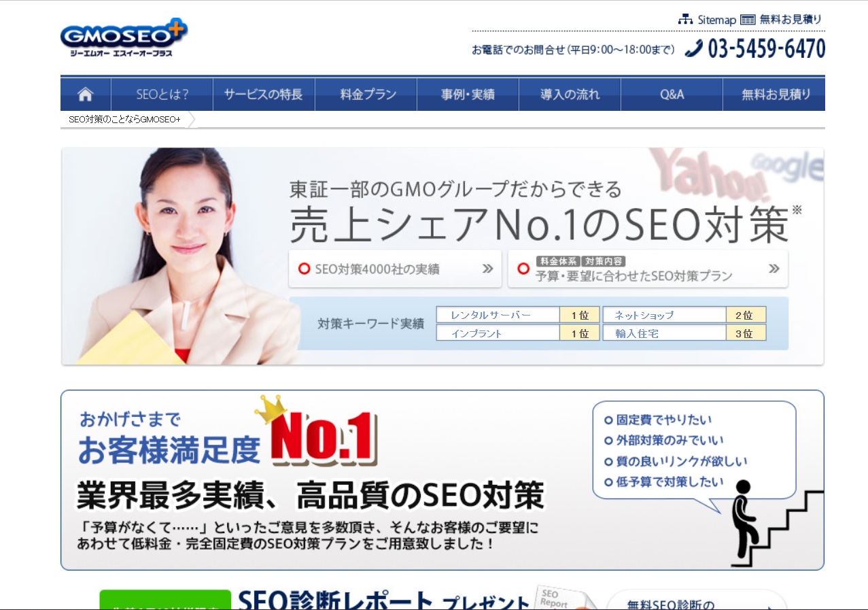Click the 無料お見積り calculator icon in header
Viewport: 868px width, 610px height.
click(748, 20)
